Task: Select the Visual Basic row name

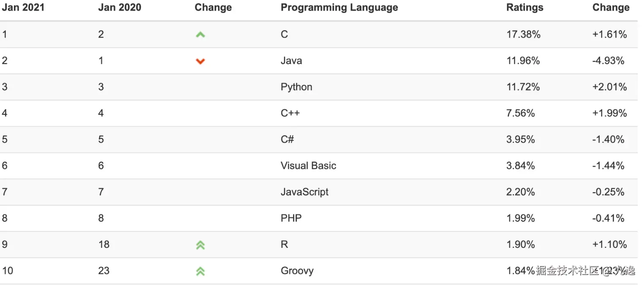Action: [308, 166]
